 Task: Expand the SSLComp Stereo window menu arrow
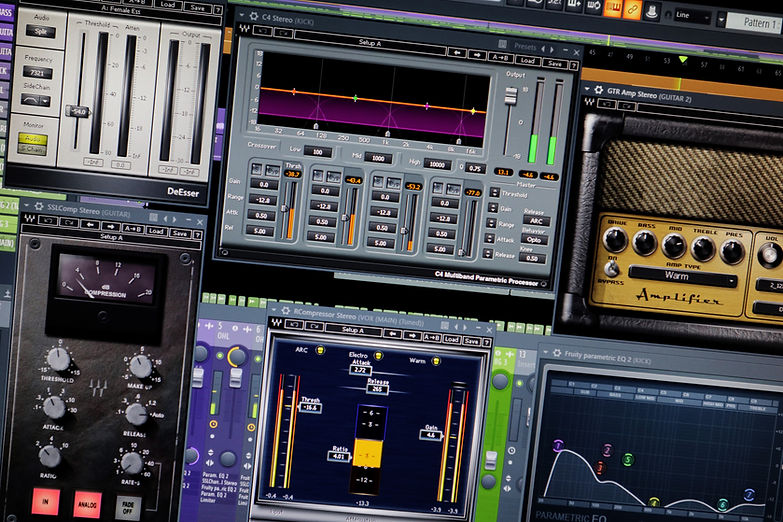tap(25, 204)
